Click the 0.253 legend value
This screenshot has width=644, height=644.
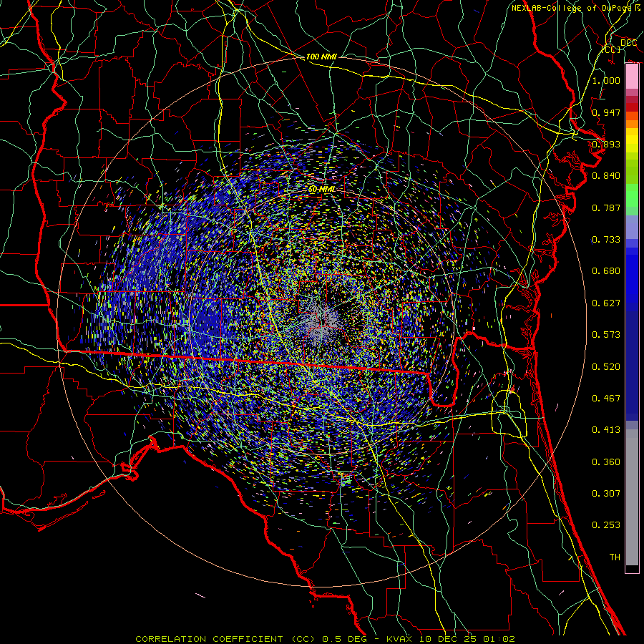coord(606,525)
